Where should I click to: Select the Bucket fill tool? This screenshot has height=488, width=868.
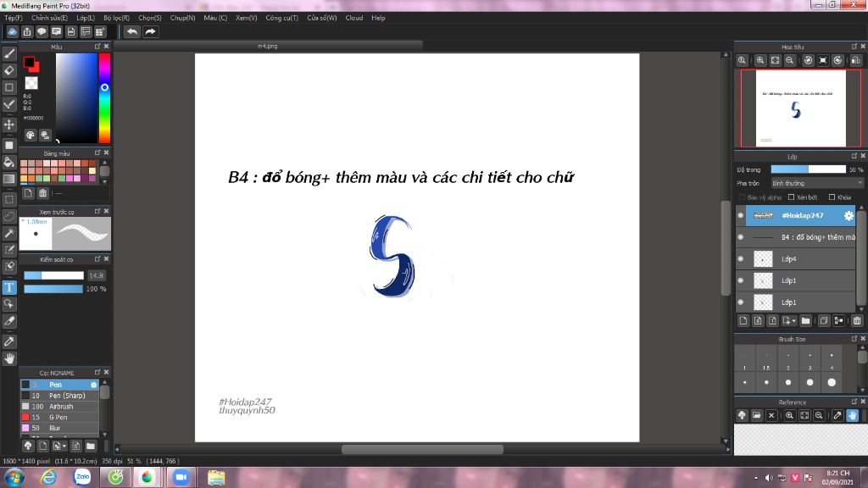[x=9, y=162]
